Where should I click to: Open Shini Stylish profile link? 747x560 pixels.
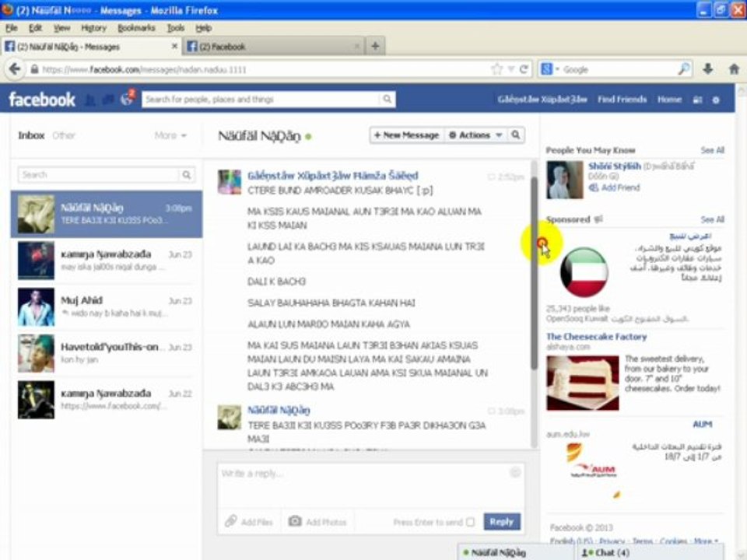pyautogui.click(x=615, y=166)
